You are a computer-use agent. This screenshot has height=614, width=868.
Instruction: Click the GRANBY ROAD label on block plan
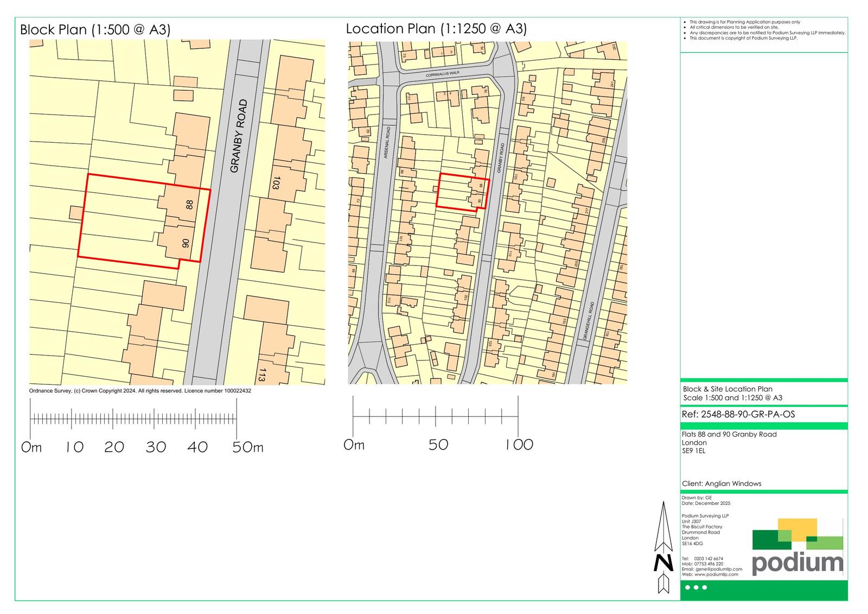(x=238, y=136)
